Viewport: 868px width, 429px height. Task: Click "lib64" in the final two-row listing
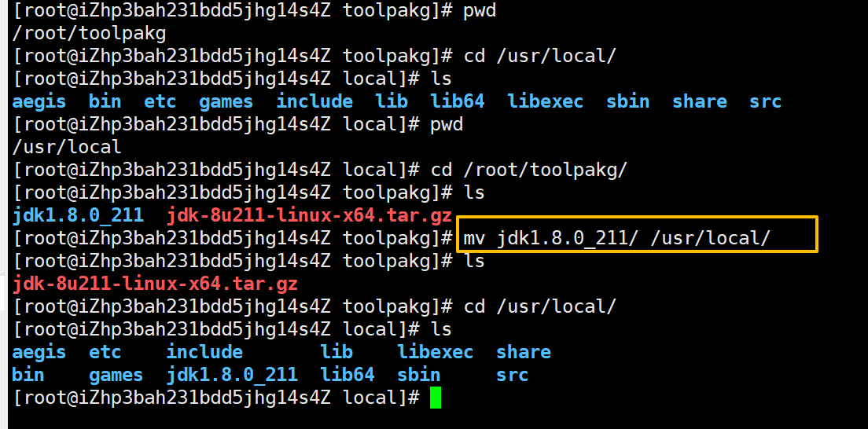(348, 375)
